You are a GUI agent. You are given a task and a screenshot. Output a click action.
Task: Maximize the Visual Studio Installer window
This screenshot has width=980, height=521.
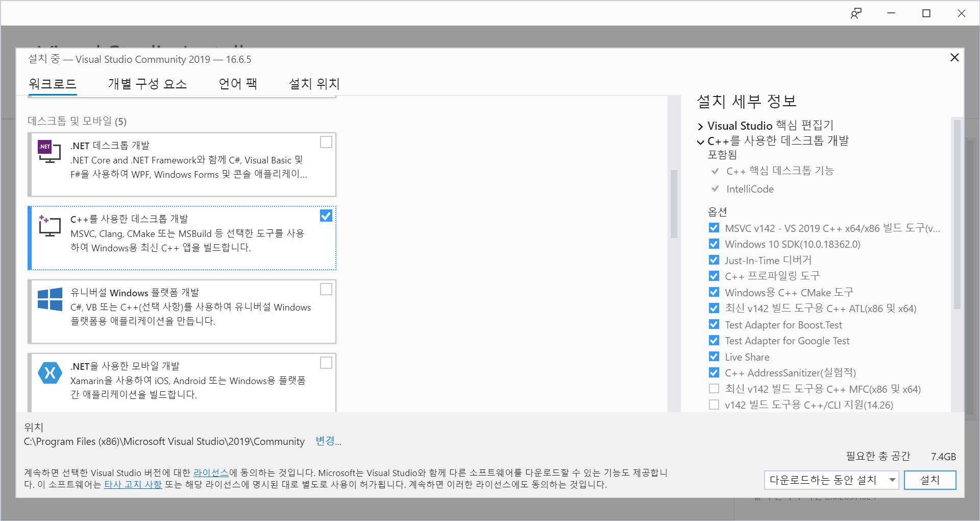click(x=926, y=13)
